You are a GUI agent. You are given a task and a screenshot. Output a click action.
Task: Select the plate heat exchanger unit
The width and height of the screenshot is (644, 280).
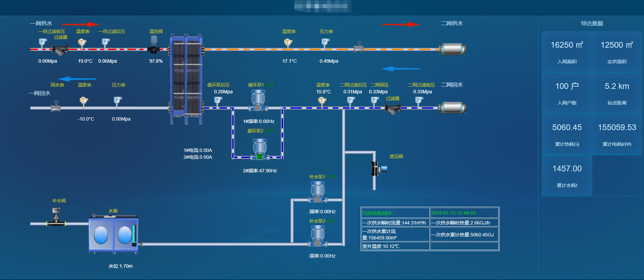point(186,79)
